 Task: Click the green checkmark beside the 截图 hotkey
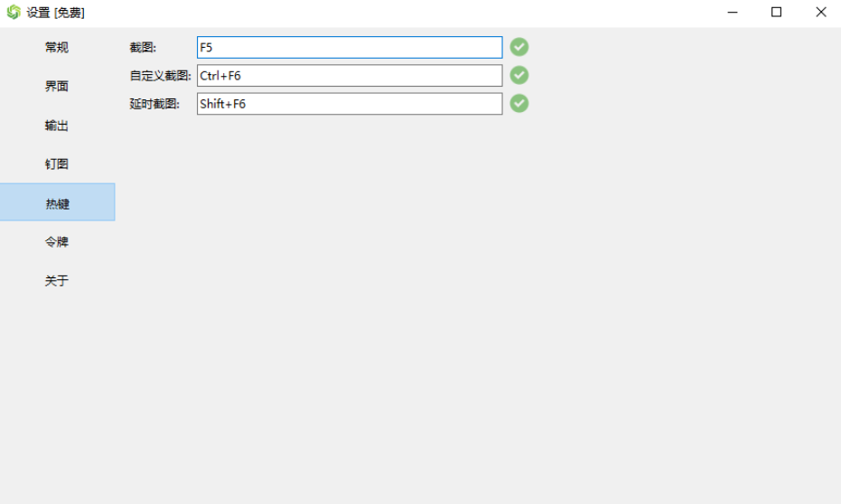pyautogui.click(x=519, y=47)
